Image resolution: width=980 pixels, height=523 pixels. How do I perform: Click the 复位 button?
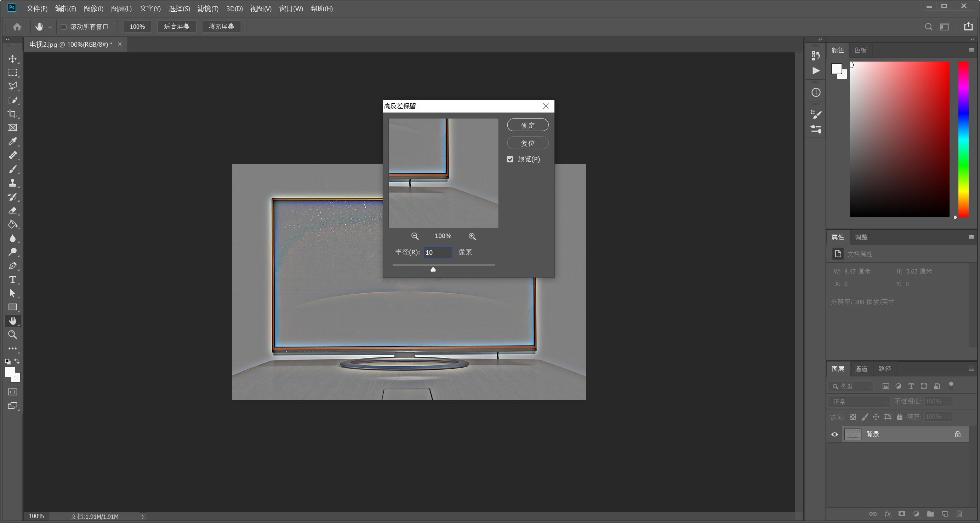click(528, 143)
